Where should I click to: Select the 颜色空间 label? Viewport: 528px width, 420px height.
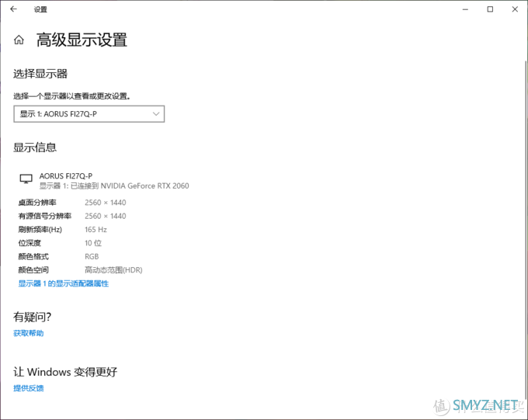(x=33, y=270)
